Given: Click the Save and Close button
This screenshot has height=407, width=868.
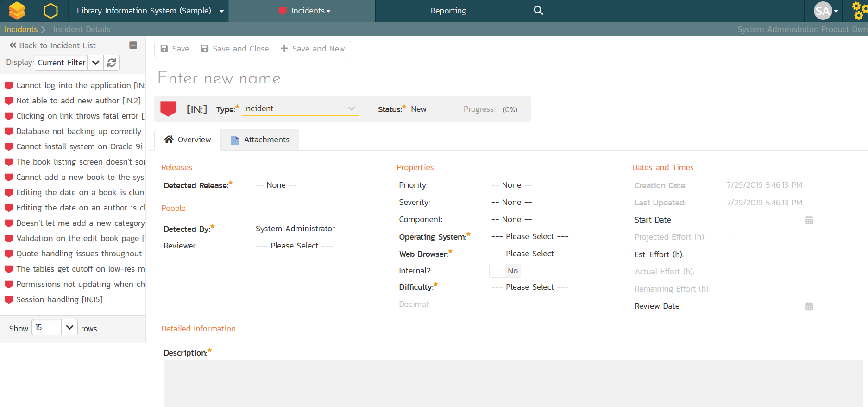Looking at the screenshot, I should point(235,49).
